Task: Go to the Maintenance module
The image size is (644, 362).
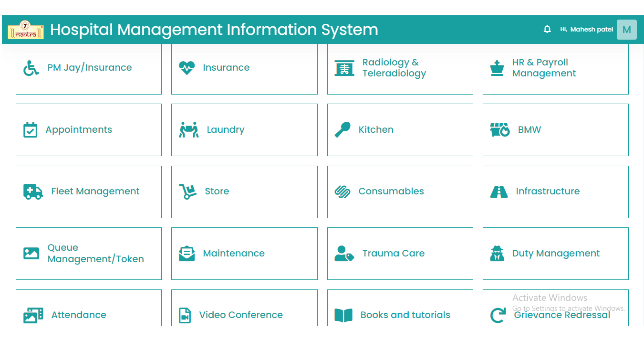Action: coord(244,254)
